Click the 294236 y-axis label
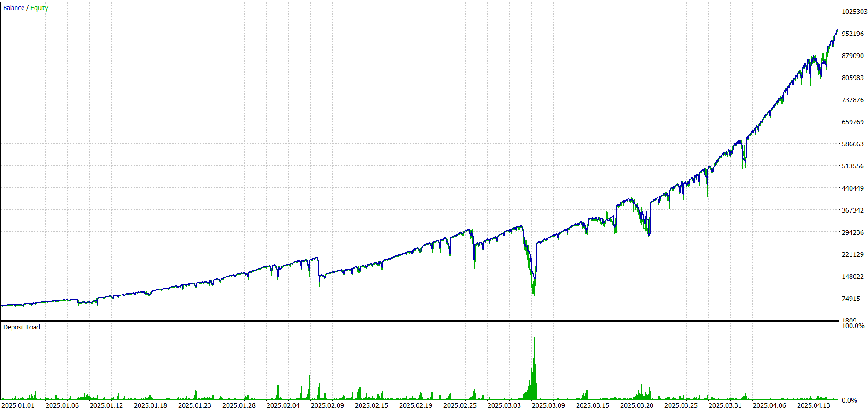The width and height of the screenshot is (868, 410). 852,232
